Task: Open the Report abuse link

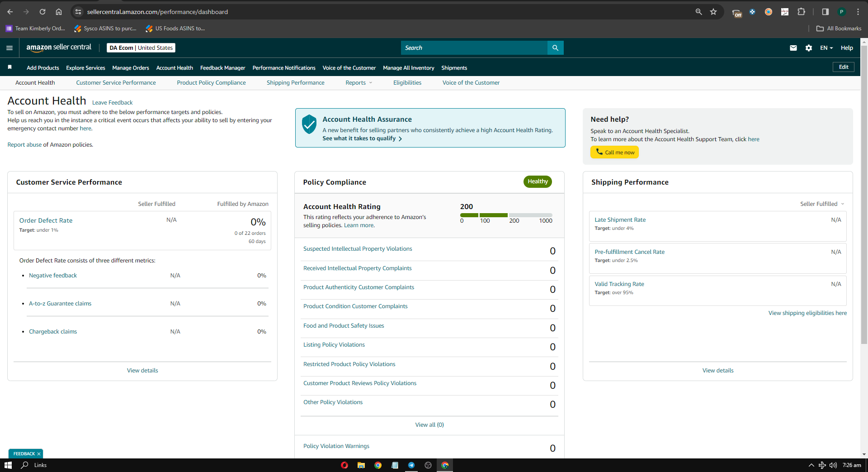Action: click(24, 145)
